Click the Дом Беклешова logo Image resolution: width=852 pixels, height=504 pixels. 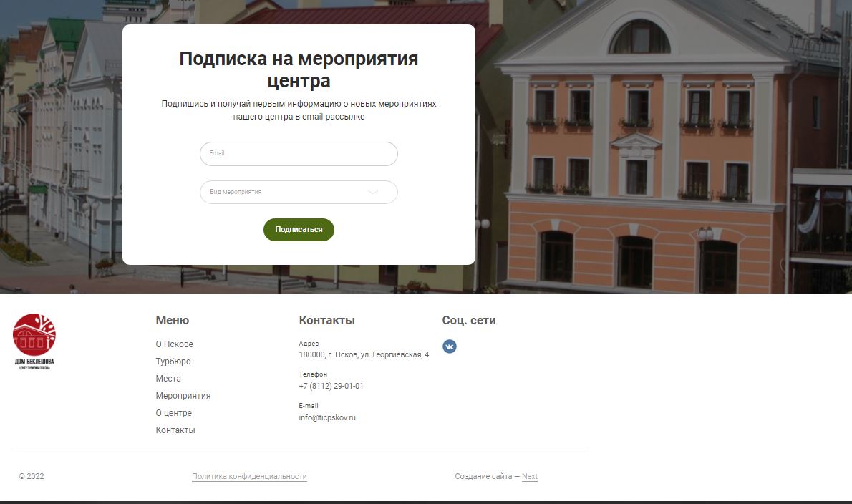point(34,341)
